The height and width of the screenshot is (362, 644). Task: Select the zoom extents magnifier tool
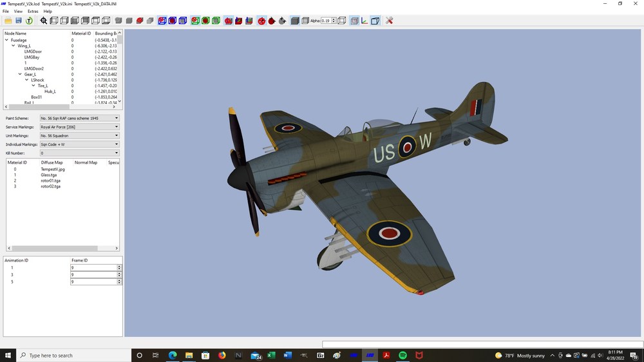[x=44, y=21]
